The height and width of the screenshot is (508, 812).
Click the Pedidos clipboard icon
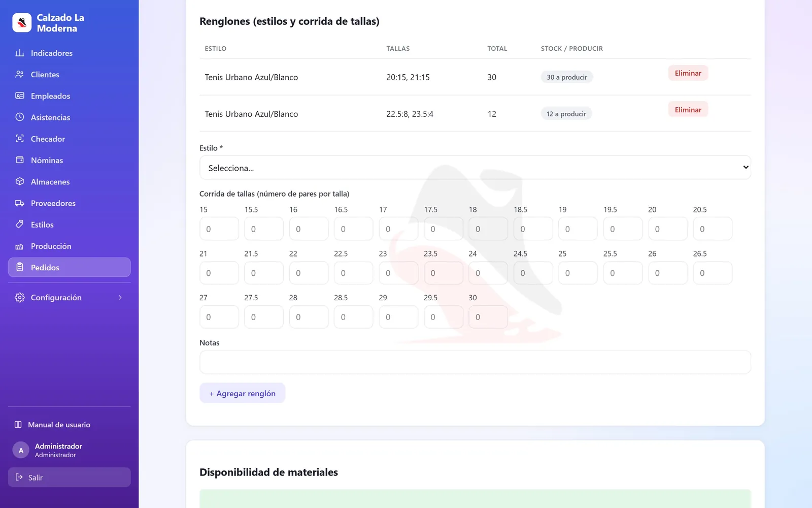tap(20, 267)
